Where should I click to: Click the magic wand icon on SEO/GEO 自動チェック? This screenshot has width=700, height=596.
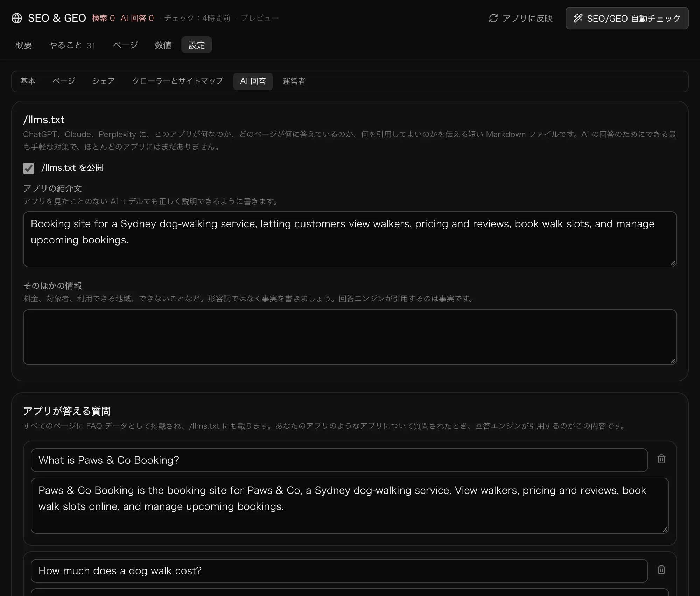pos(578,18)
